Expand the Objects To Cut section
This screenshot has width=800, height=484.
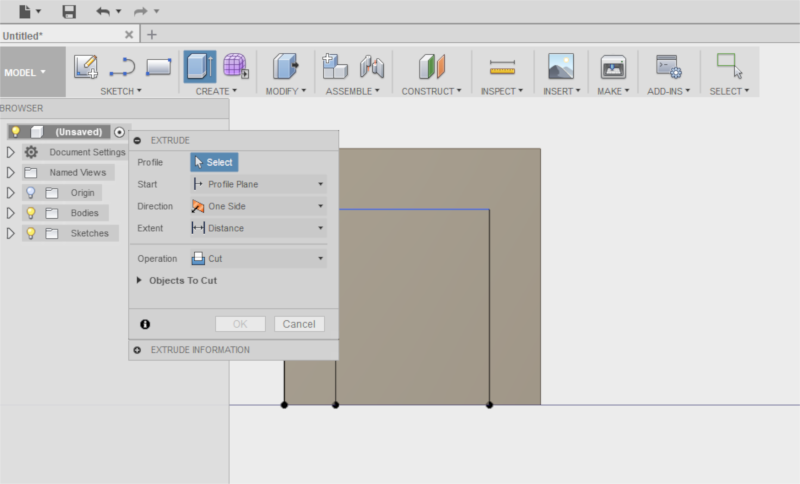tap(139, 280)
